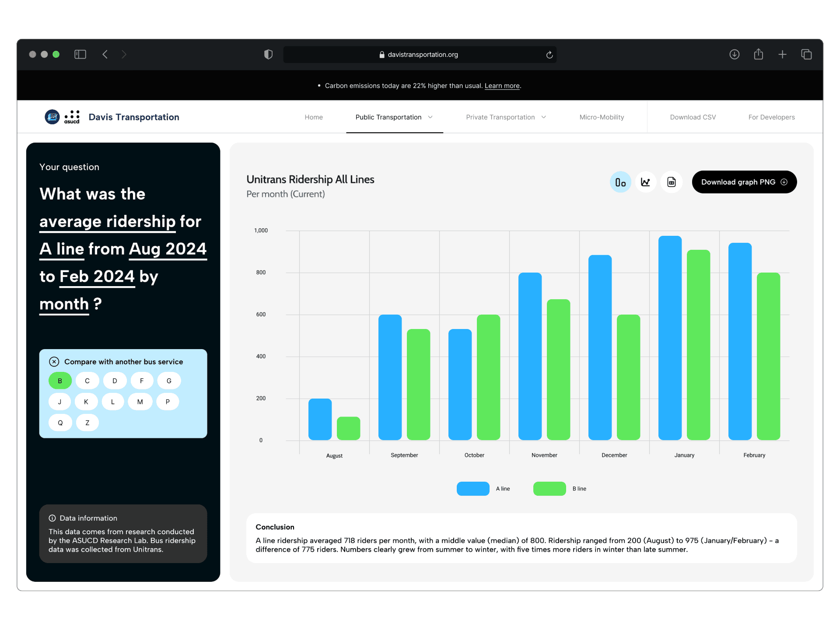Expand the Public Transportation dropdown chevron
The image size is (840, 630).
tap(430, 117)
